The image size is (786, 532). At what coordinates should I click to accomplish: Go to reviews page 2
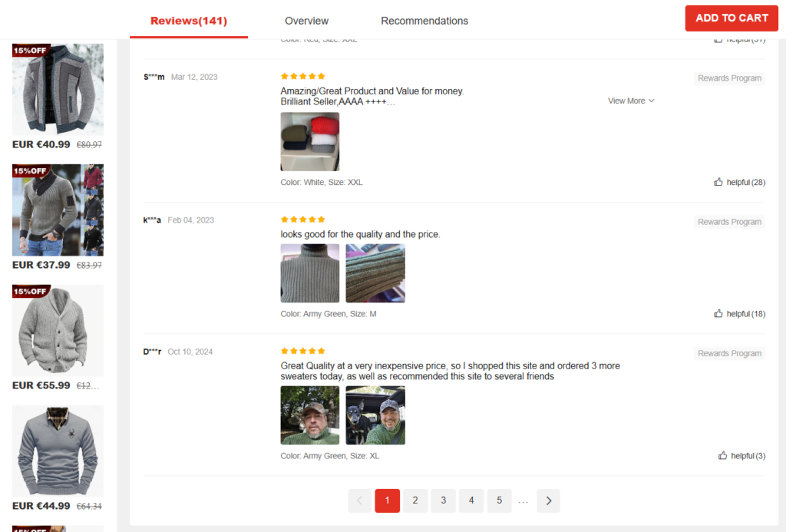415,501
